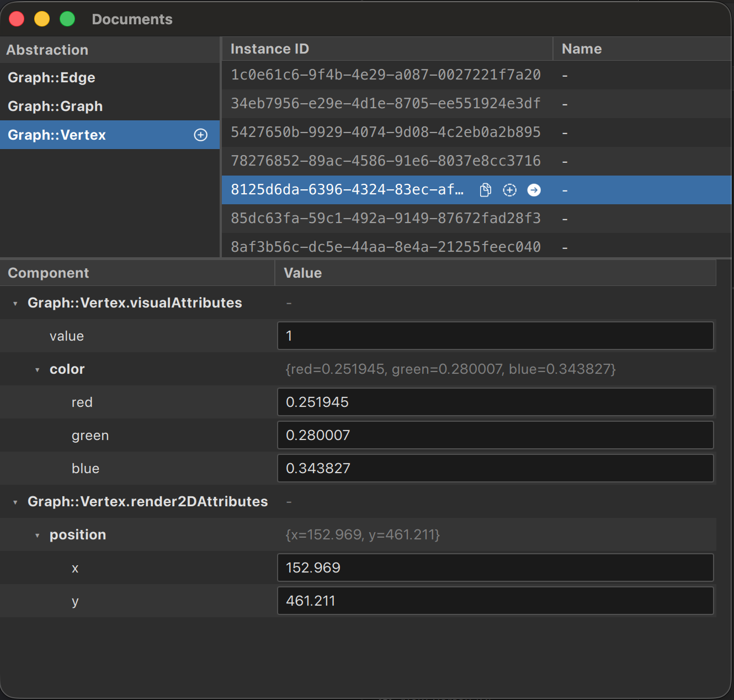Collapse Graph::Vertex.visualAttributes section
Image resolution: width=734 pixels, height=700 pixels.
[15, 304]
